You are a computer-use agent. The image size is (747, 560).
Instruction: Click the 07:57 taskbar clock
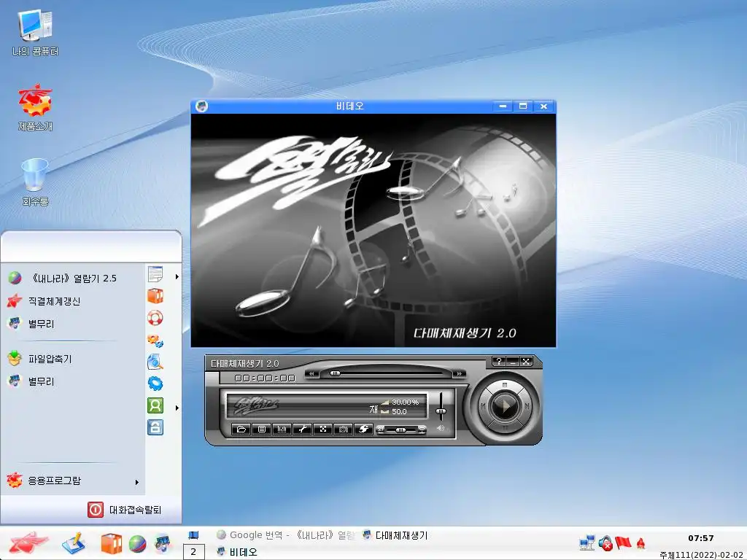[701, 538]
